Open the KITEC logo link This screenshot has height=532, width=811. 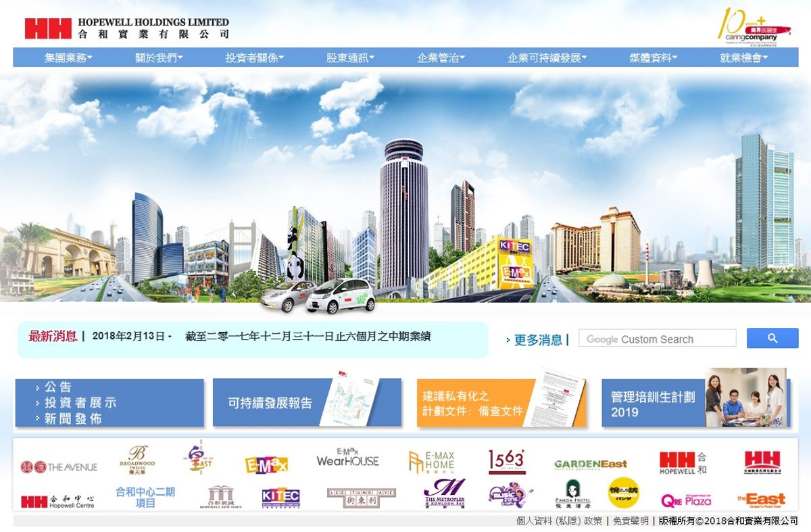point(280,498)
